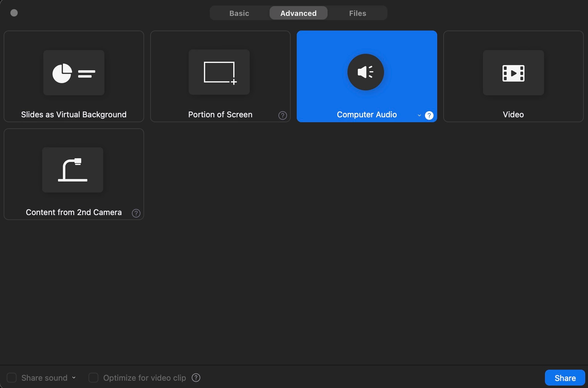Switch to the Basic tab
Screen dimensions: 588x388
(239, 13)
